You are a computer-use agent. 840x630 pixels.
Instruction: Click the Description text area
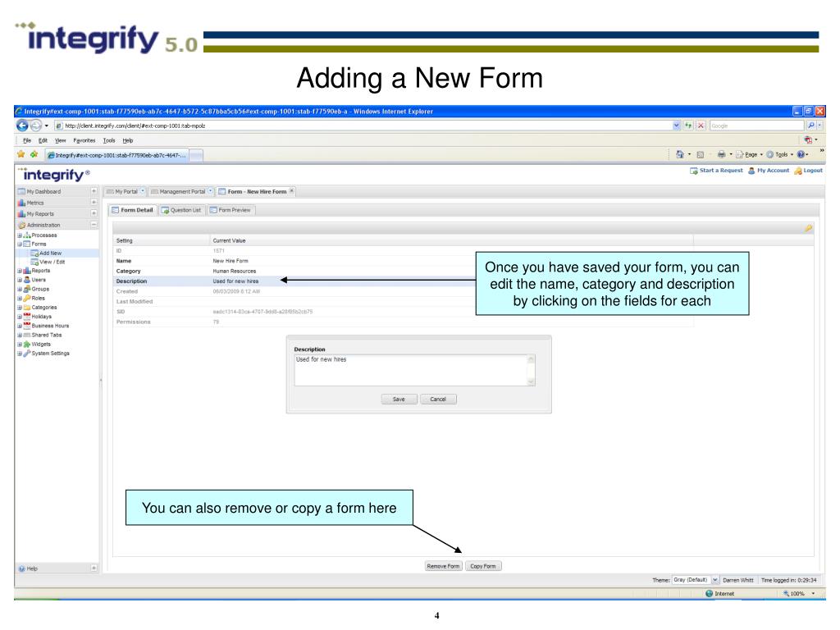(x=414, y=370)
